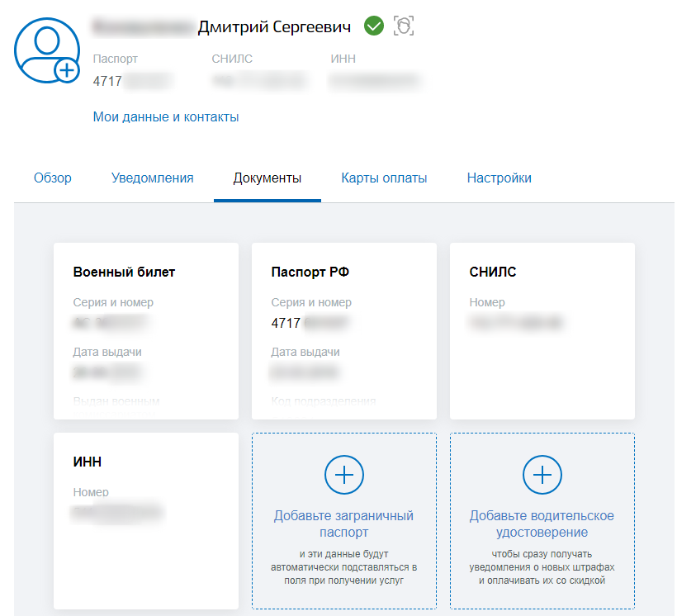
Task: Open the Карты оплаты tab
Action: (384, 178)
